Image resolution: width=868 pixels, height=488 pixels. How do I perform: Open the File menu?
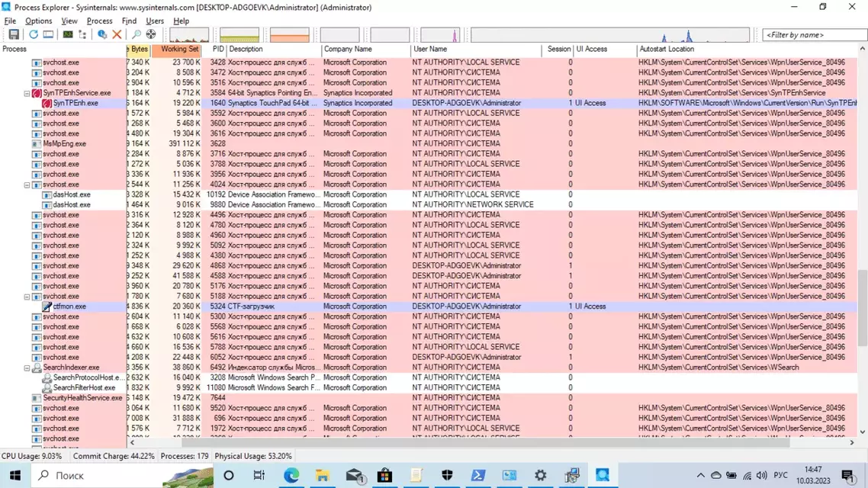[x=10, y=21]
